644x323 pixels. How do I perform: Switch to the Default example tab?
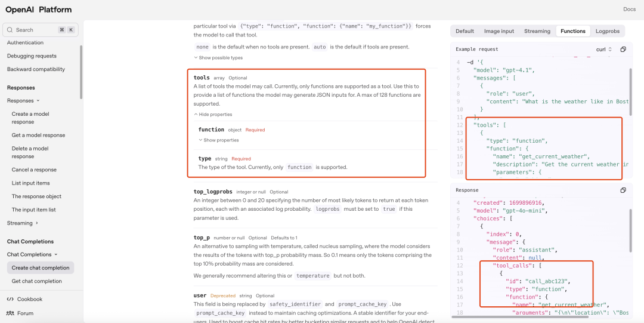[465, 31]
